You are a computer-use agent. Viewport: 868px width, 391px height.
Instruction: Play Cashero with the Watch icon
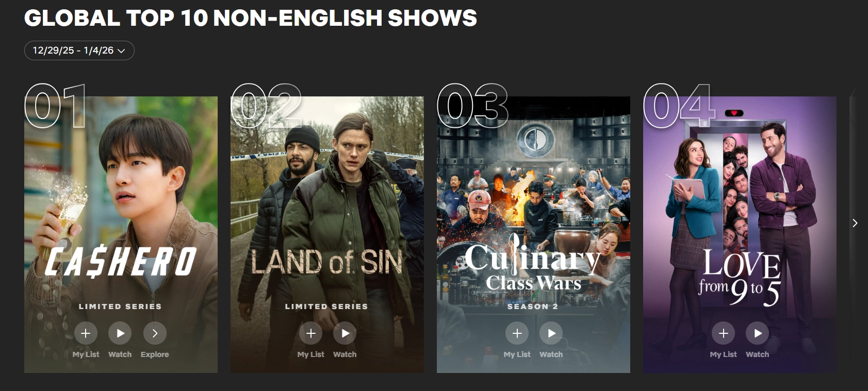point(120,333)
